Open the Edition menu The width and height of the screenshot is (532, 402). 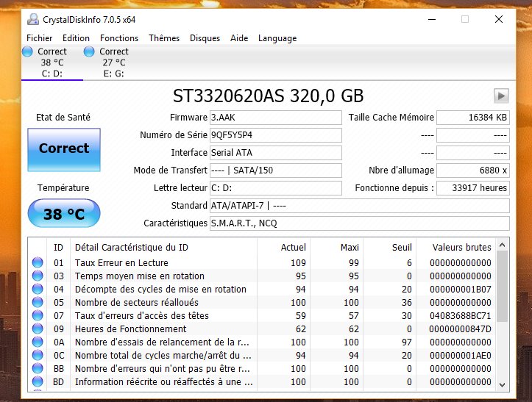[x=76, y=38]
